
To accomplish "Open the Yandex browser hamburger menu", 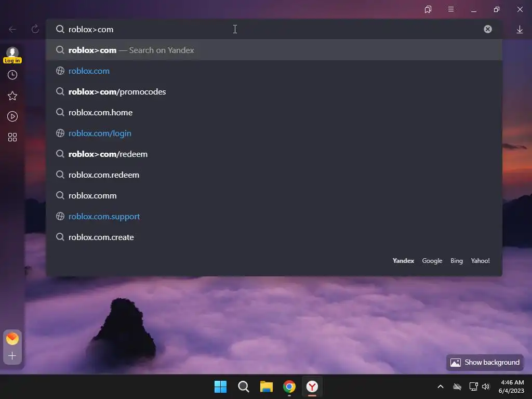I will [x=451, y=9].
